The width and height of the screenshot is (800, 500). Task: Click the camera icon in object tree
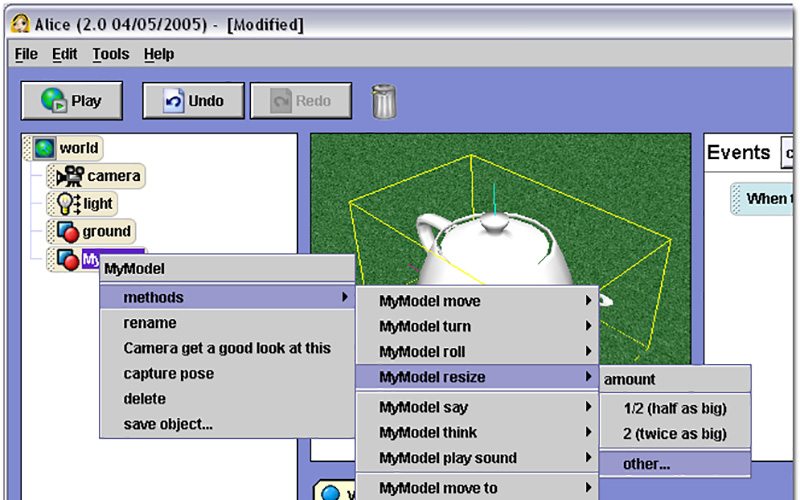pyautogui.click(x=70, y=176)
